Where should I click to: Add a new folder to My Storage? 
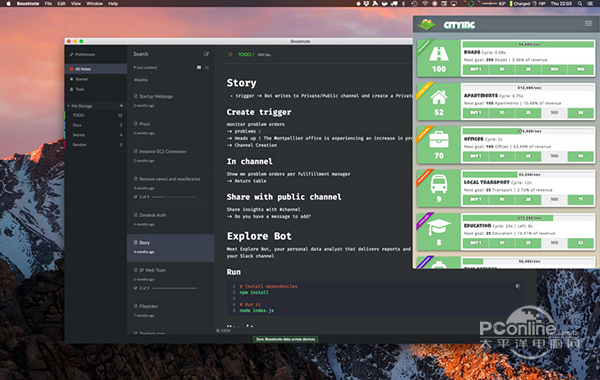point(121,106)
